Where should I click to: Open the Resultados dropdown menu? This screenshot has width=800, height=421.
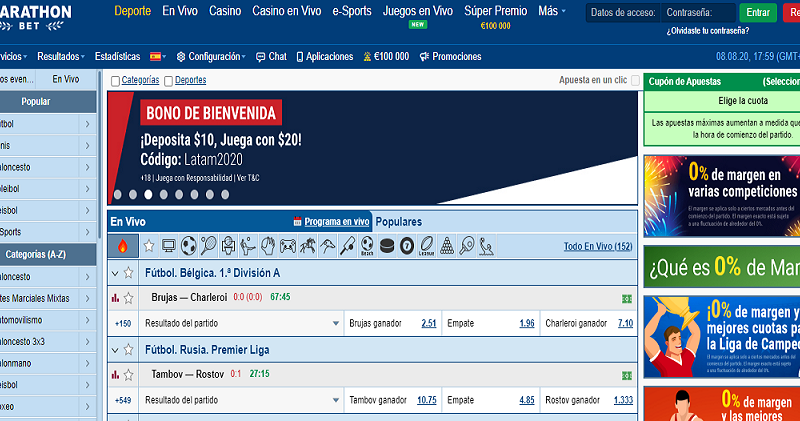point(61,57)
